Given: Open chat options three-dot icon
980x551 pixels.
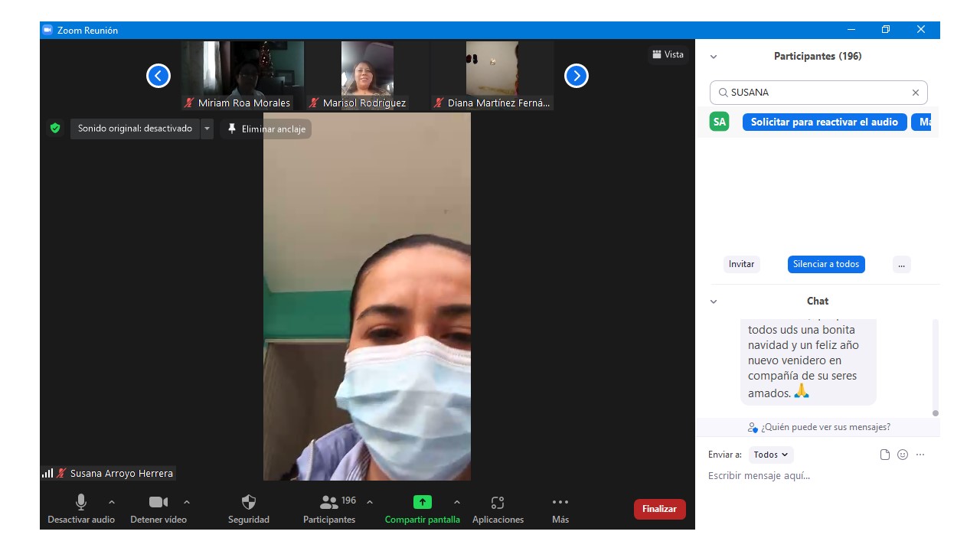Looking at the screenshot, I should coord(920,455).
